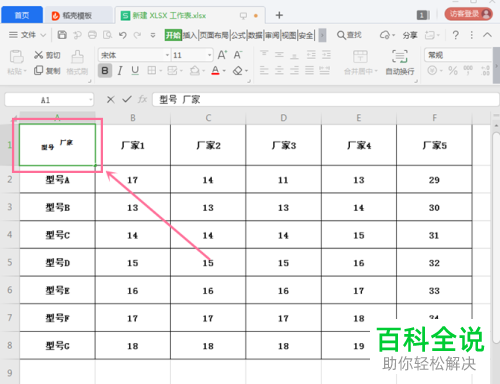Viewport: 500px width, 384px height.
Task: Increase indent icon in alignment group
Action: 326,54
